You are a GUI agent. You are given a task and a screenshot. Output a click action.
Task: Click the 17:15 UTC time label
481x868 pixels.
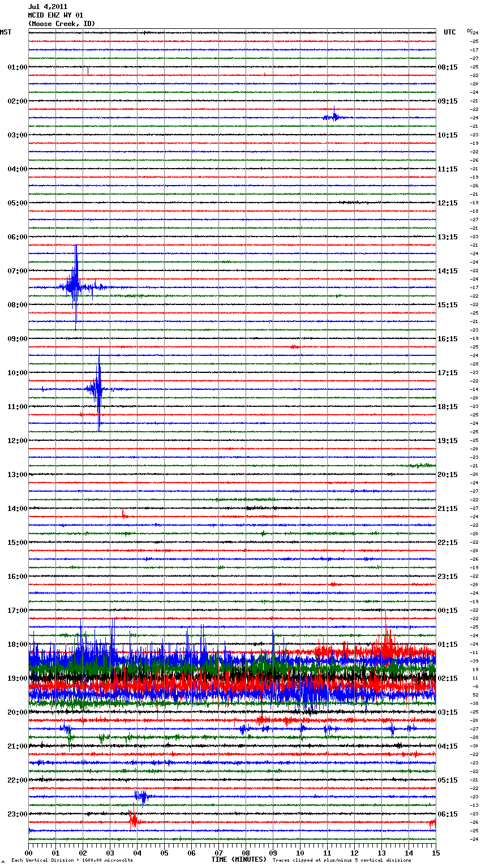(448, 373)
